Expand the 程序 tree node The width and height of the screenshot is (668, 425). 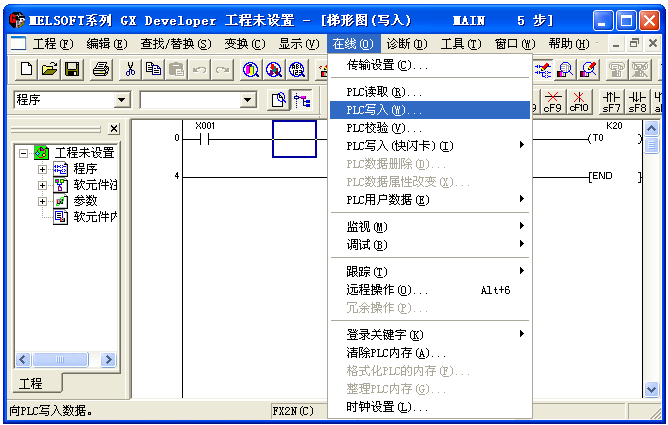point(43,169)
